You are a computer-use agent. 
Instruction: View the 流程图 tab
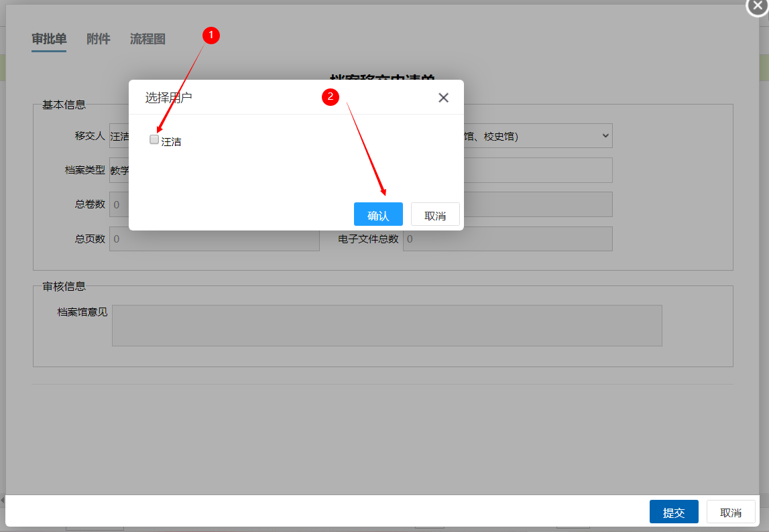coord(147,39)
